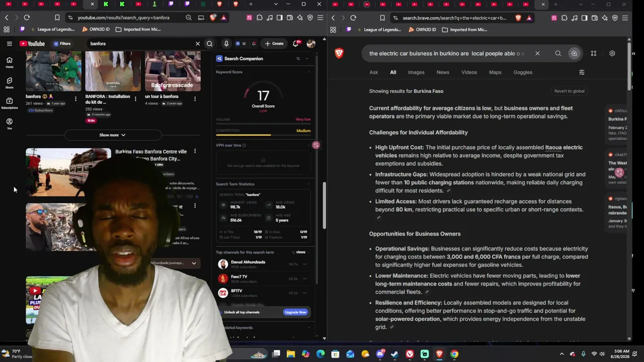
Task: Focus the YouTube search field containing banfora
Action: [x=141, y=44]
